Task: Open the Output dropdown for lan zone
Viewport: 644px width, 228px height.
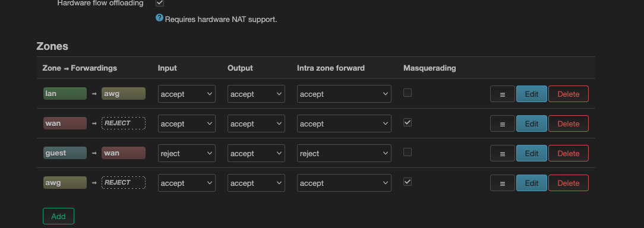Action: point(256,94)
